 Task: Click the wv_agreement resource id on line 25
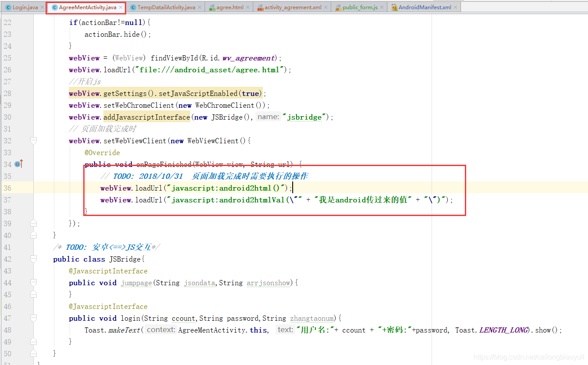(x=248, y=58)
